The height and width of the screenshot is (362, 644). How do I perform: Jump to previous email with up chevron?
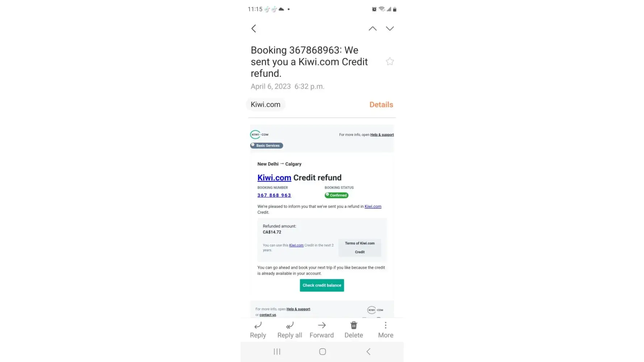[x=372, y=29]
